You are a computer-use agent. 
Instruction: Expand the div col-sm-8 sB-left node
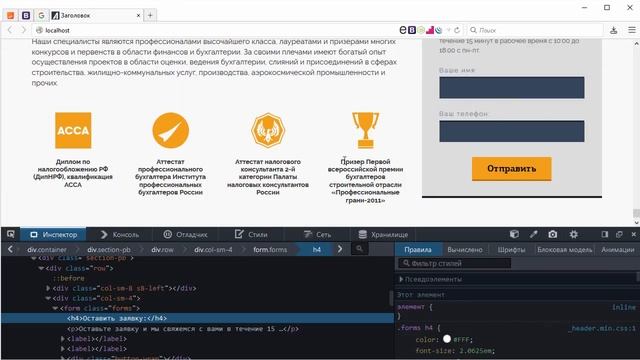[x=48, y=288]
